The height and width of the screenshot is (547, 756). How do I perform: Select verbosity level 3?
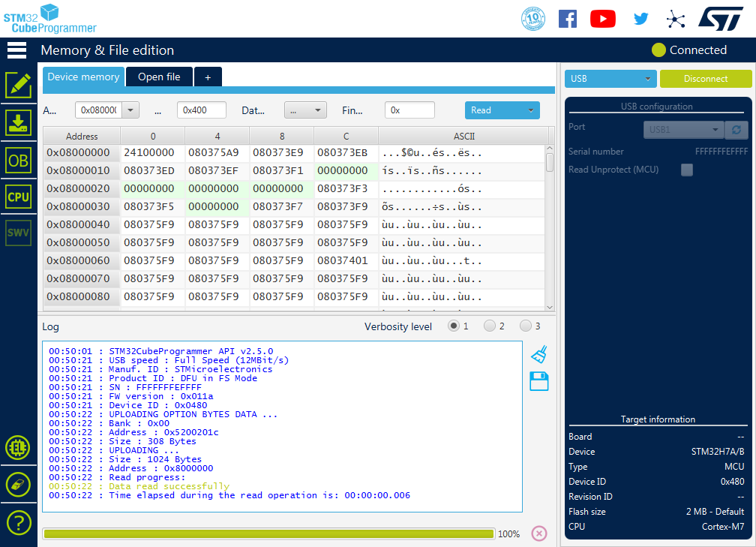[526, 326]
